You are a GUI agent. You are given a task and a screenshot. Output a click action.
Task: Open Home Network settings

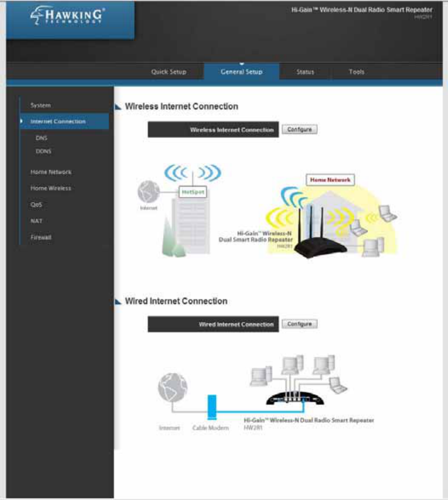click(x=51, y=172)
